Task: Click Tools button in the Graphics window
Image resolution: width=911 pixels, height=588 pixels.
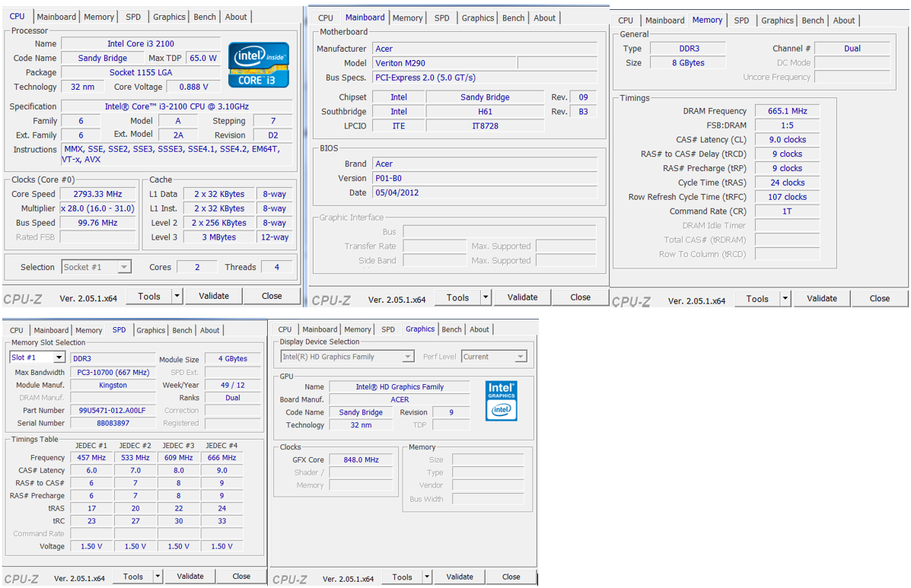Action: (x=402, y=577)
